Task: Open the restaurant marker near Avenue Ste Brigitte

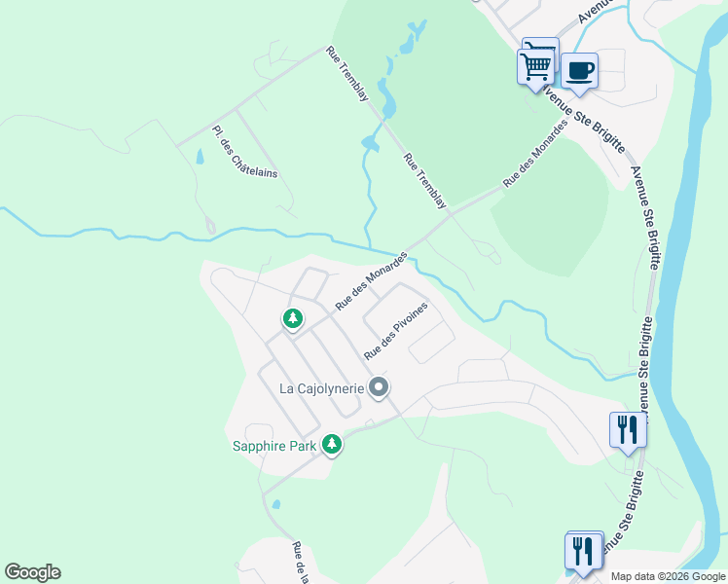Action: pos(628,432)
